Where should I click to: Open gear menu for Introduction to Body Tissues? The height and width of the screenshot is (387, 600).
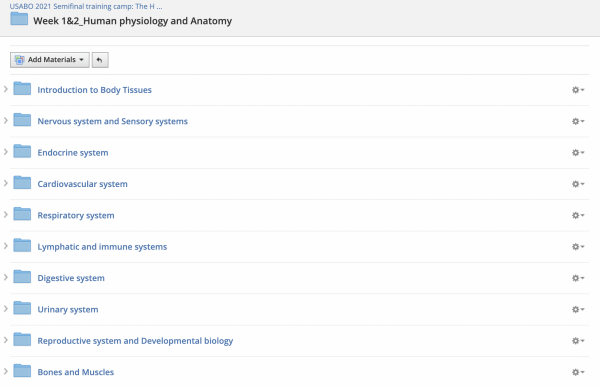pos(578,90)
